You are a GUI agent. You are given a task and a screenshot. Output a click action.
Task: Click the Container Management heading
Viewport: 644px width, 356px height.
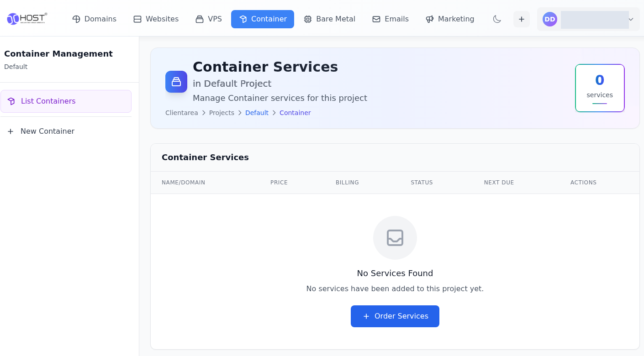coord(58,54)
